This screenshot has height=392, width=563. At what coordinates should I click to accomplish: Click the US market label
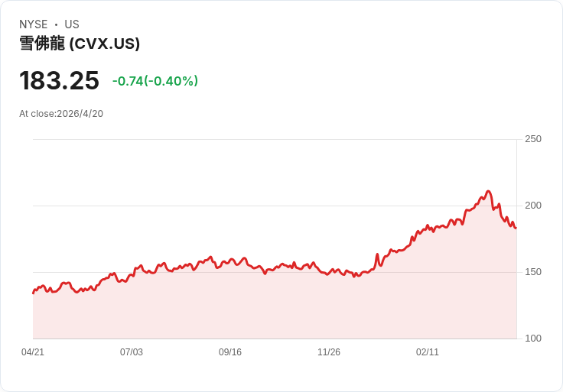(72, 24)
